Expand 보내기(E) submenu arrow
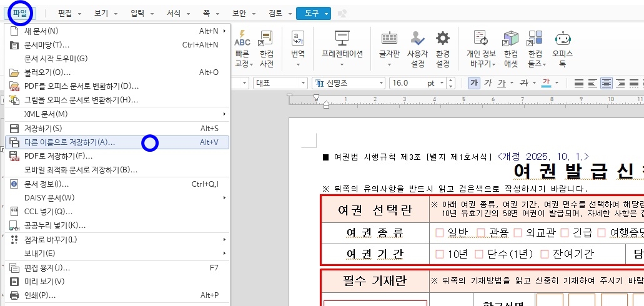 pos(225,253)
